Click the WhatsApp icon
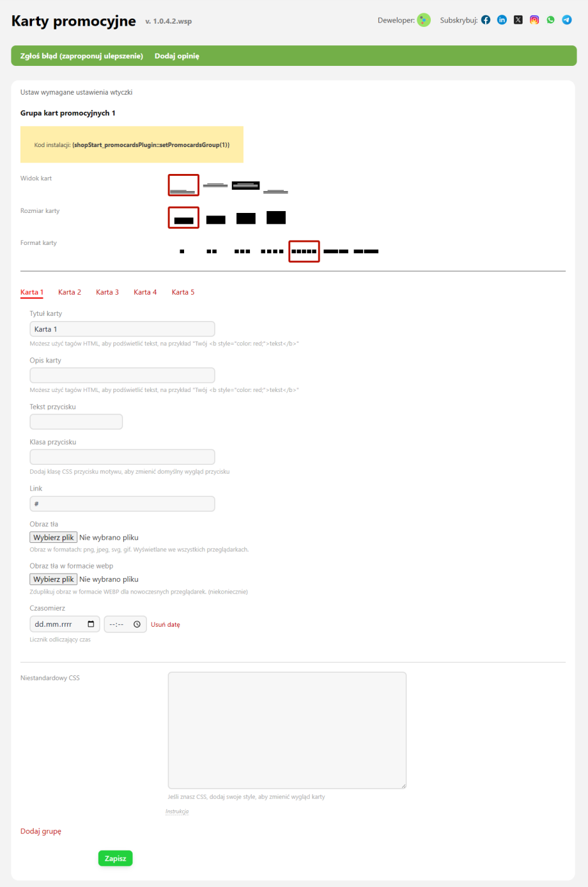Image resolution: width=588 pixels, height=887 pixels. click(x=550, y=20)
